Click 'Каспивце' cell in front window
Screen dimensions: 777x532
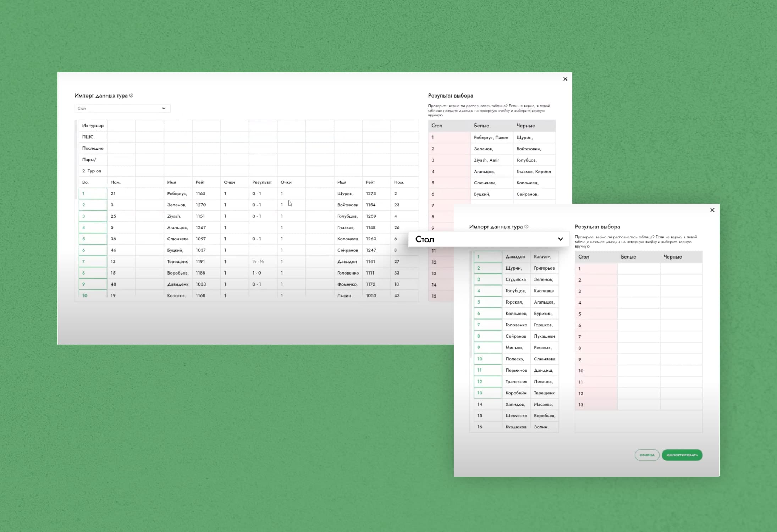(545, 291)
